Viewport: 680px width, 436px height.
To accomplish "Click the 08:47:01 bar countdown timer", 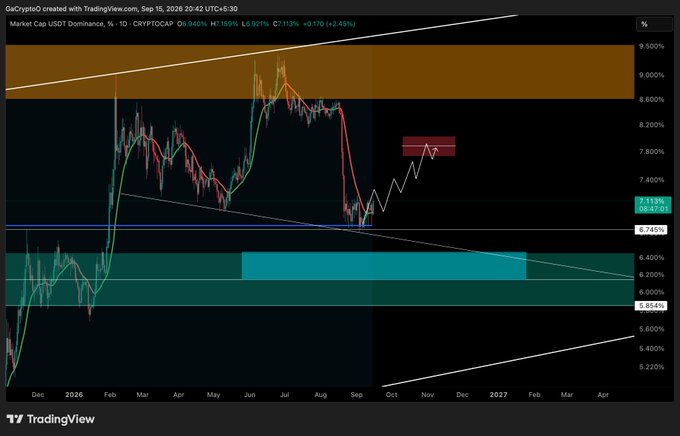I will 653,209.
